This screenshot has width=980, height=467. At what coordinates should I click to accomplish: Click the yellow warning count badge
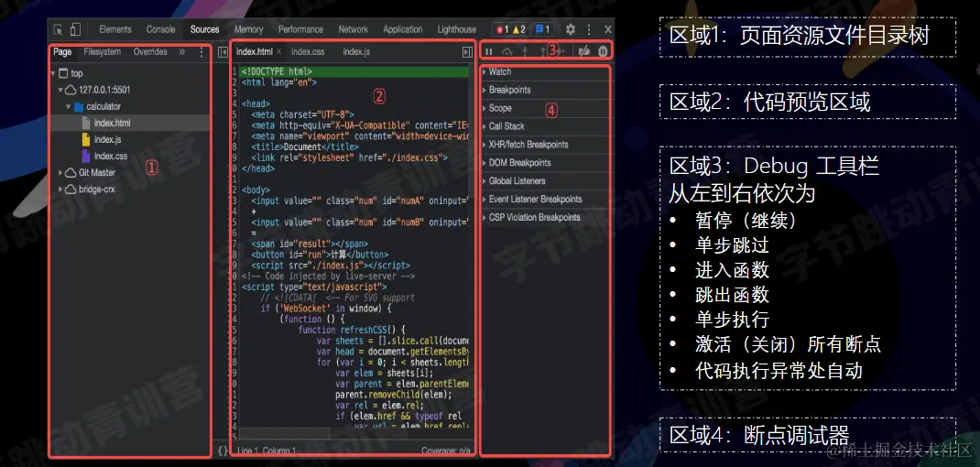coord(519,29)
